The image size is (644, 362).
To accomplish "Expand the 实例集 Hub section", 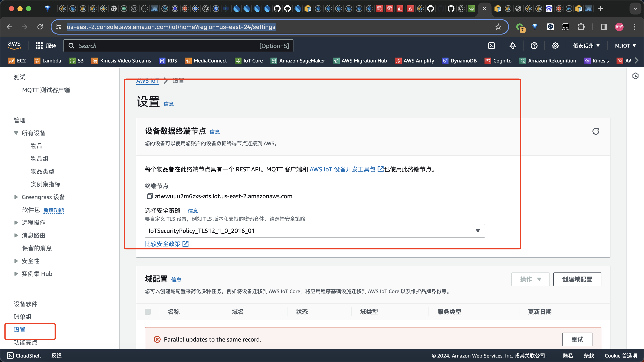I will tap(16, 274).
